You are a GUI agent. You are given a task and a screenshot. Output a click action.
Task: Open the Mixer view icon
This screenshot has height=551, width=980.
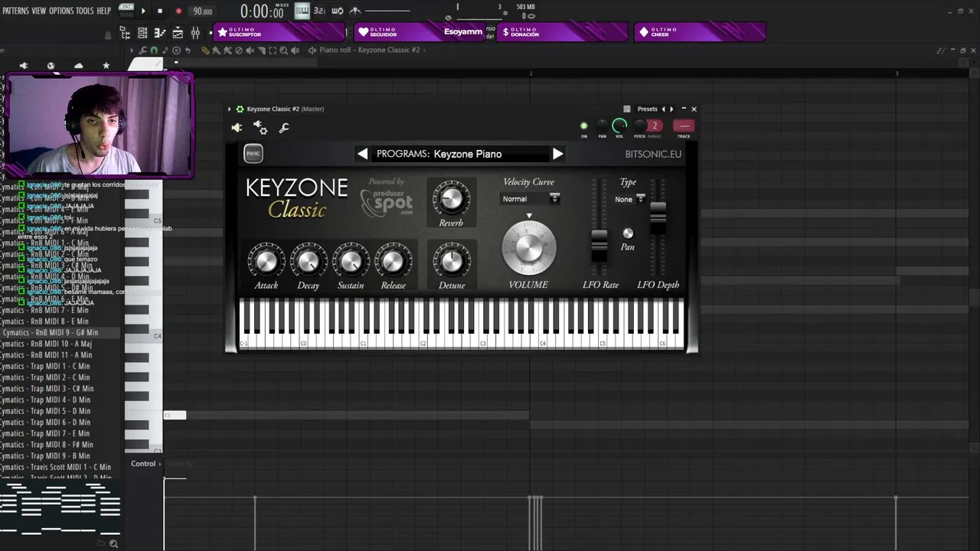point(195,33)
